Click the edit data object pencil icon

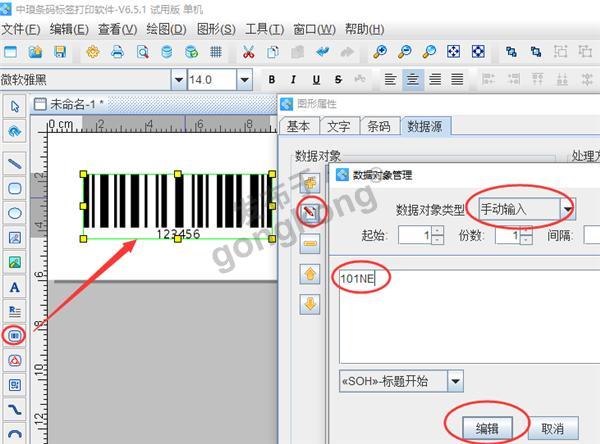coord(310,212)
